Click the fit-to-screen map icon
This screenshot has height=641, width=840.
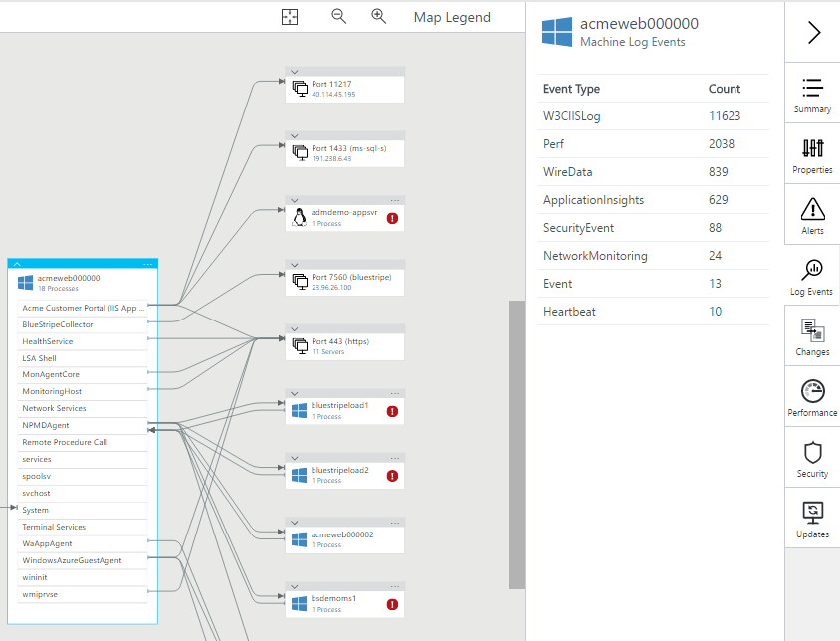click(290, 17)
